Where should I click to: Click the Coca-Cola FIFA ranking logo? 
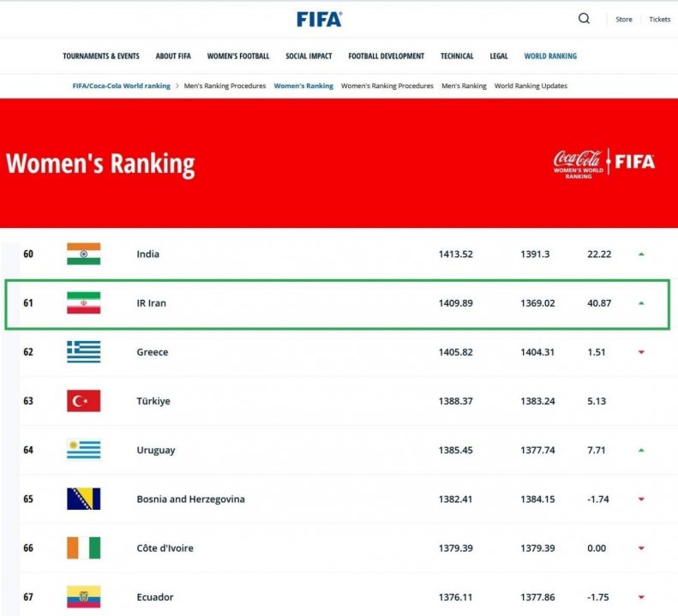click(x=603, y=164)
